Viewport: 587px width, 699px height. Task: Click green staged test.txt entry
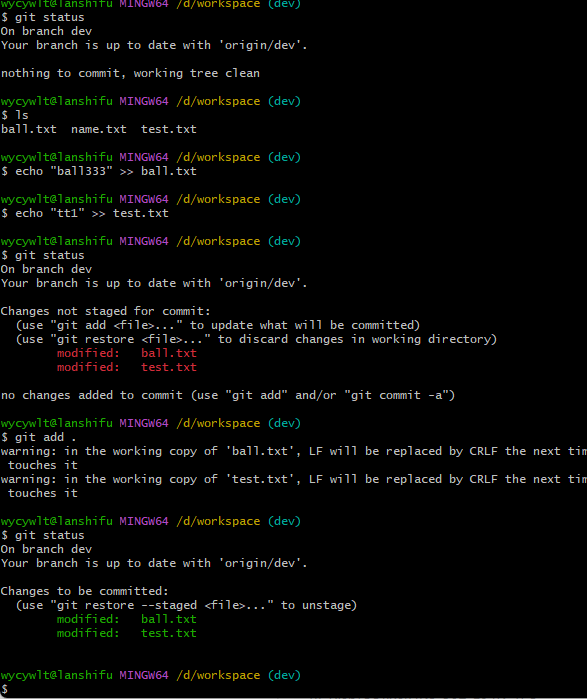click(x=127, y=633)
